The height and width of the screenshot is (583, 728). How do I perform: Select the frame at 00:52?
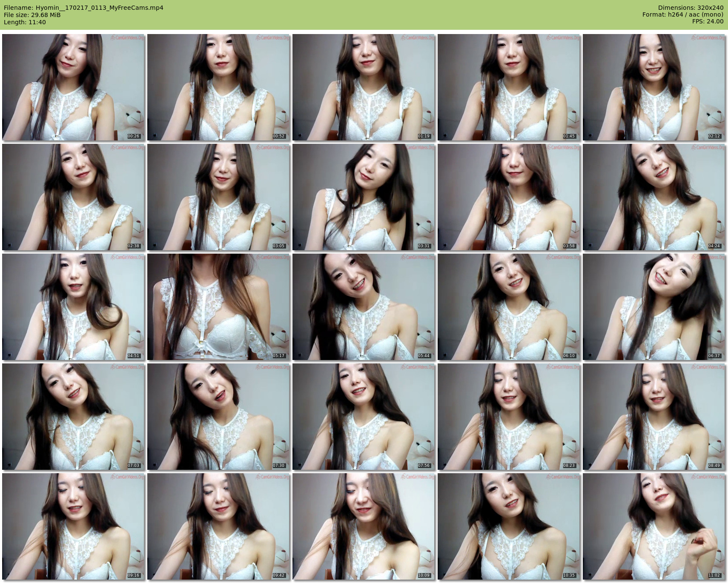point(218,87)
